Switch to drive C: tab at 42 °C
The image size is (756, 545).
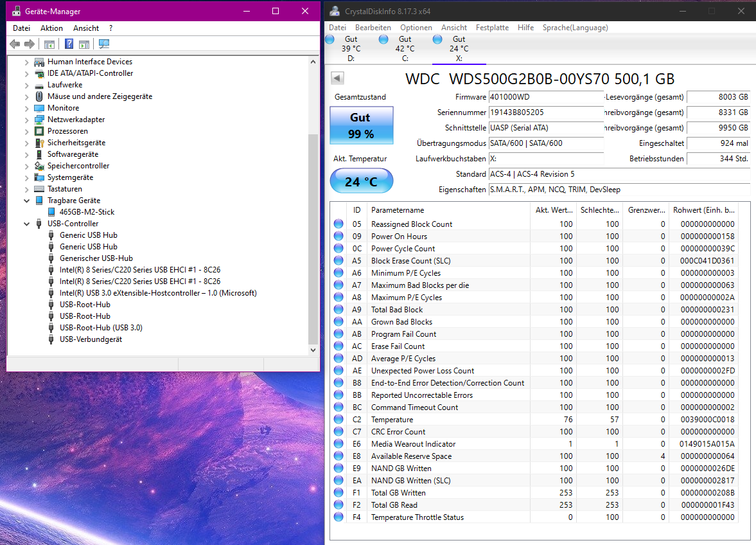[x=405, y=48]
